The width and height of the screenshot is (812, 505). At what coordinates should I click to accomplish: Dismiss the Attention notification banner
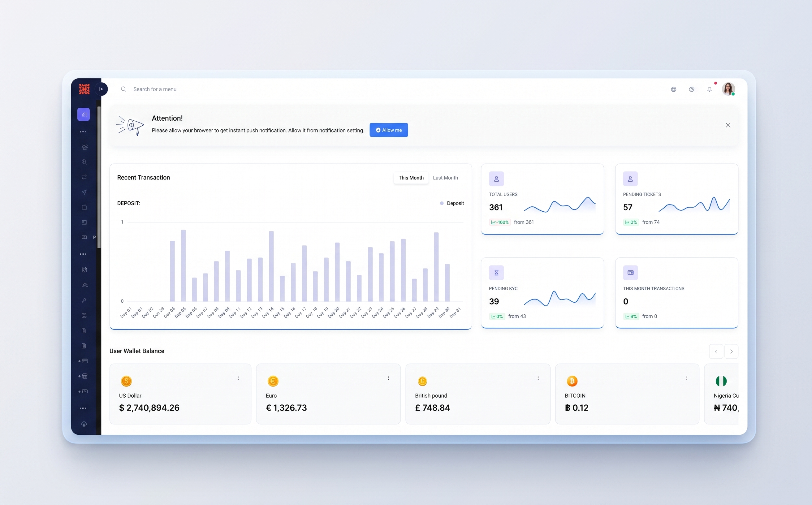(x=728, y=125)
